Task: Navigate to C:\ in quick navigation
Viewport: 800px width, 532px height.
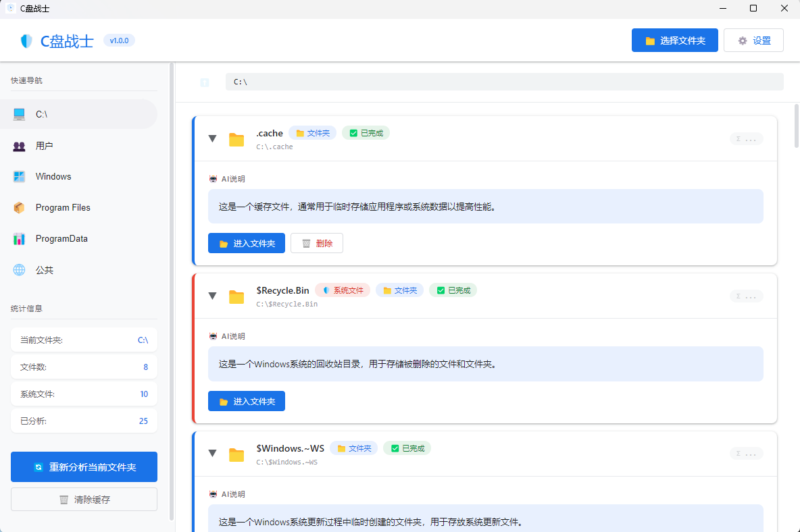Action: point(78,114)
